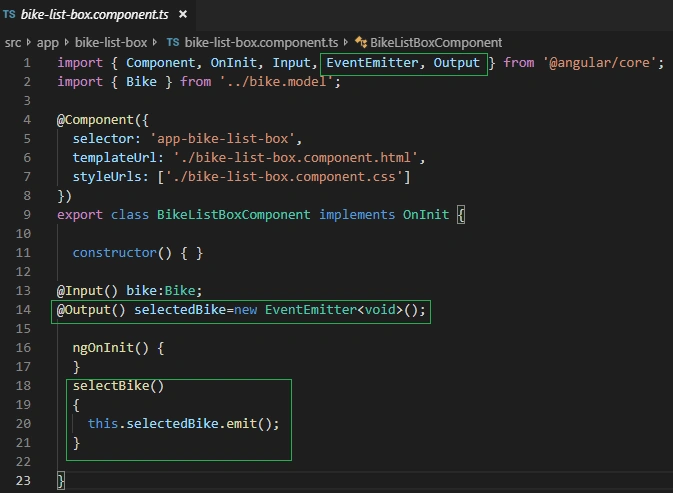Click the TS icon in the breadcrumb
The width and height of the screenshot is (673, 493).
[x=173, y=42]
